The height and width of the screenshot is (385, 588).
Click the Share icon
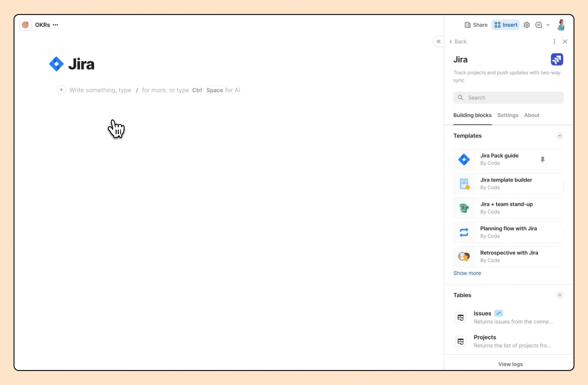pyautogui.click(x=468, y=25)
